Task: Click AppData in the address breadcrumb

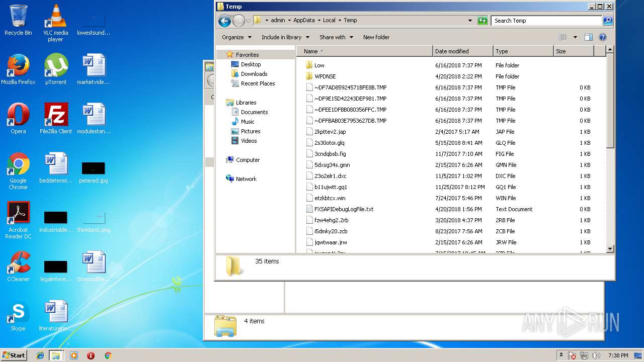Action: coord(304,21)
